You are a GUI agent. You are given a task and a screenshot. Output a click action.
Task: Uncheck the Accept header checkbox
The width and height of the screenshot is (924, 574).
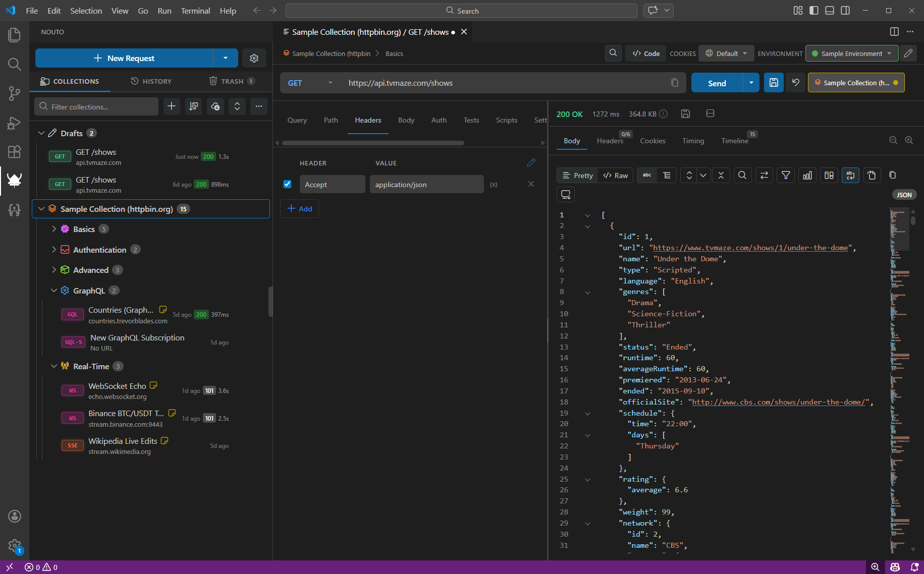[287, 184]
